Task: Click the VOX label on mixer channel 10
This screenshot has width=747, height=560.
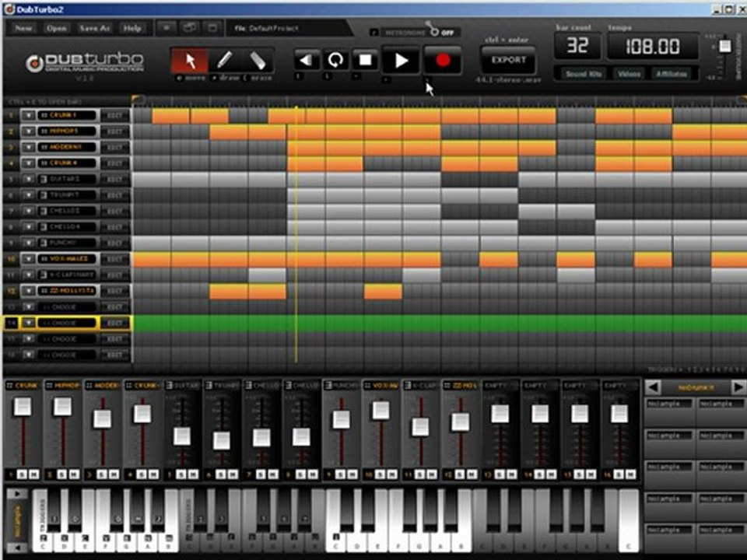Action: click(x=381, y=385)
